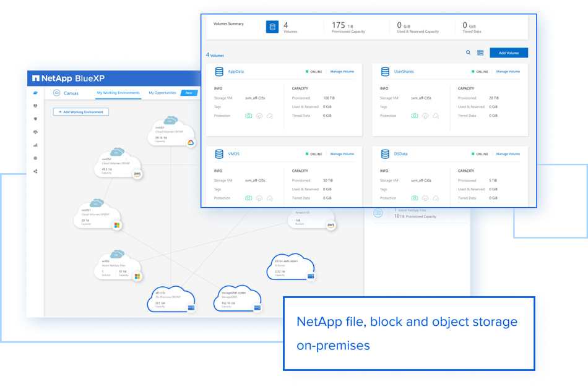Click DSData snapshot camera protection icon
The width and height of the screenshot is (588, 387).
pyautogui.click(x=414, y=198)
